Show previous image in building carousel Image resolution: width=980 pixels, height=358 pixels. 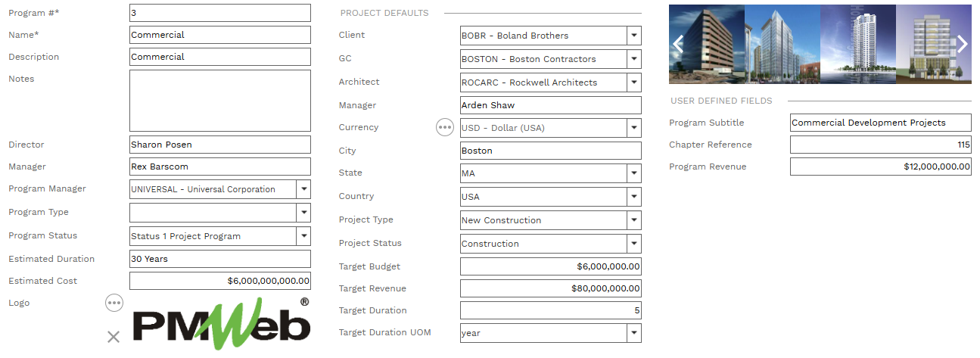coord(678,44)
